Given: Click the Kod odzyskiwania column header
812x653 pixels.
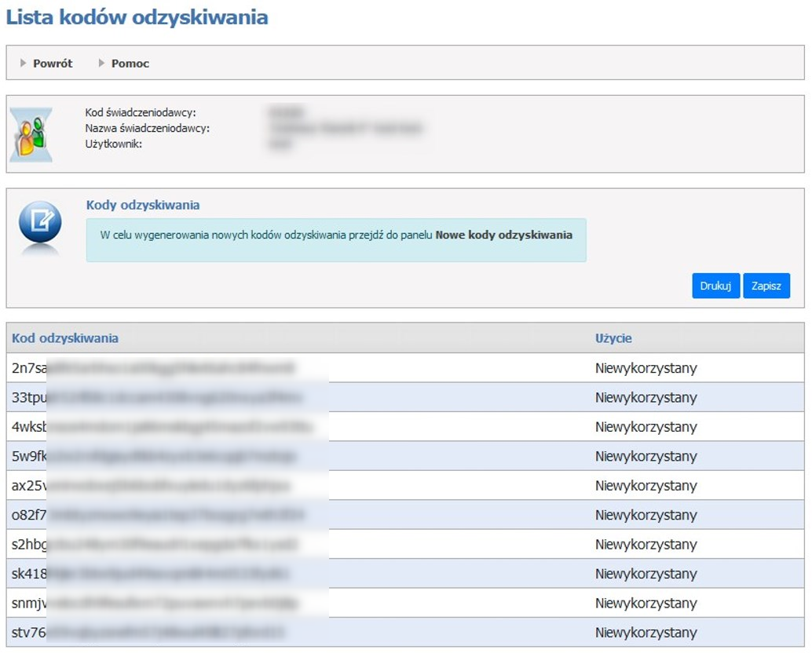Looking at the screenshot, I should (65, 338).
